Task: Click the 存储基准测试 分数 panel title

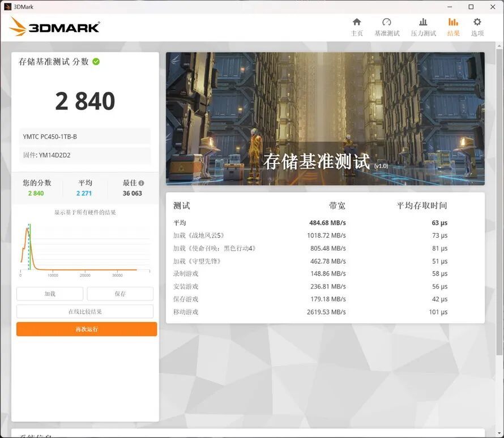Action: (x=54, y=61)
